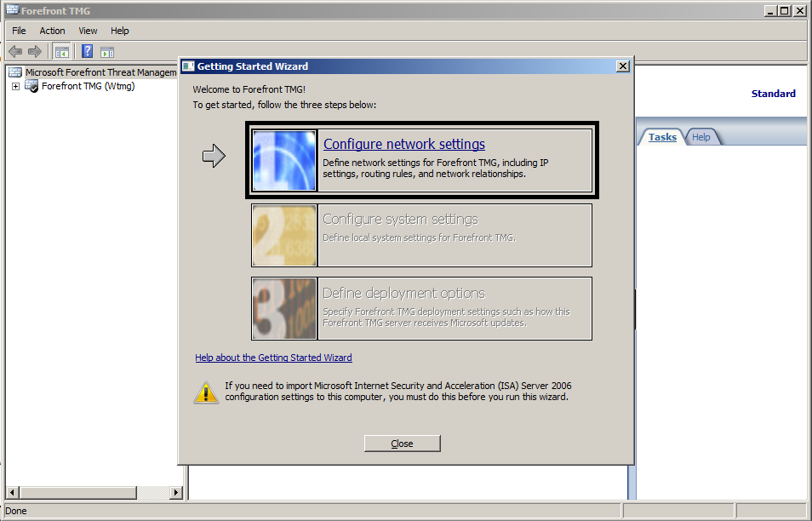Select the Configure network settings step panel
The image size is (812, 521).
tap(421, 159)
